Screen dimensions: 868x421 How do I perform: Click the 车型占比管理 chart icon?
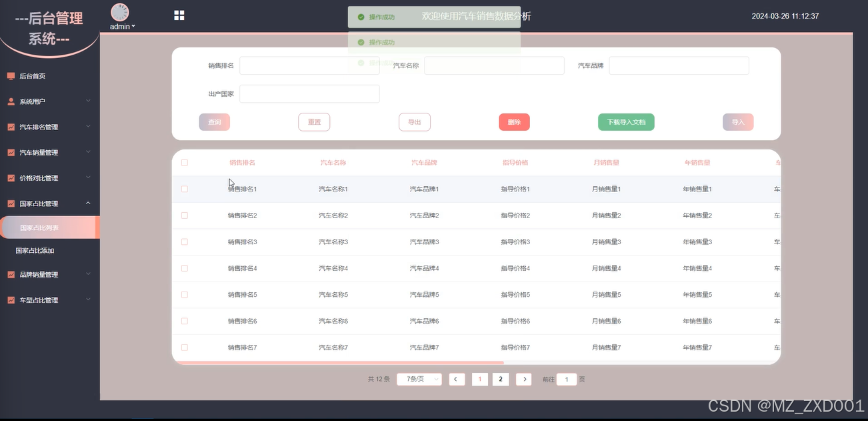click(11, 300)
